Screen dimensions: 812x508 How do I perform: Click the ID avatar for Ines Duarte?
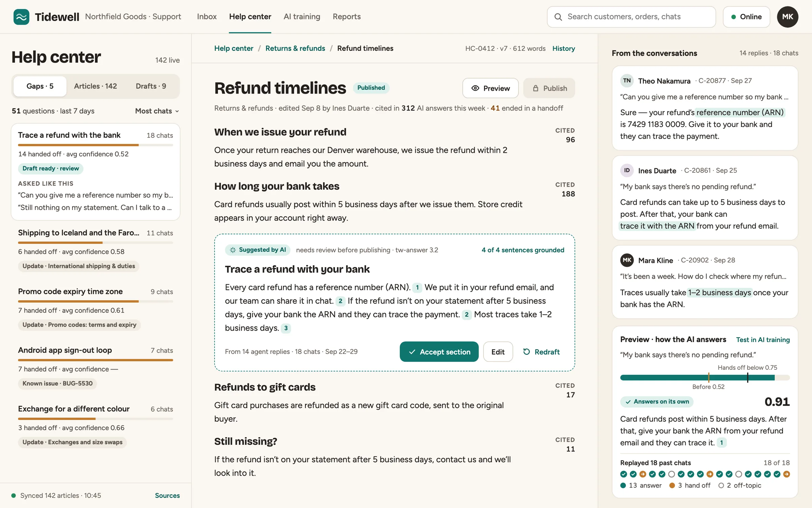click(627, 170)
